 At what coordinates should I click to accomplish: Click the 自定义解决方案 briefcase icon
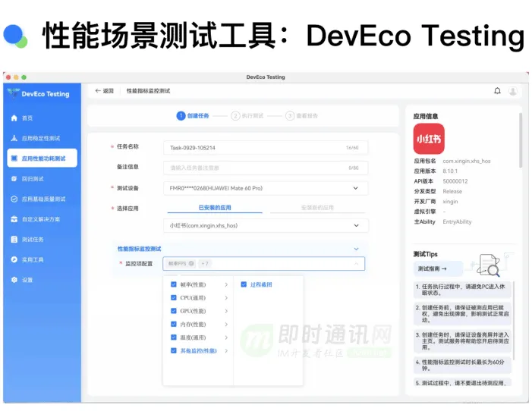point(14,219)
